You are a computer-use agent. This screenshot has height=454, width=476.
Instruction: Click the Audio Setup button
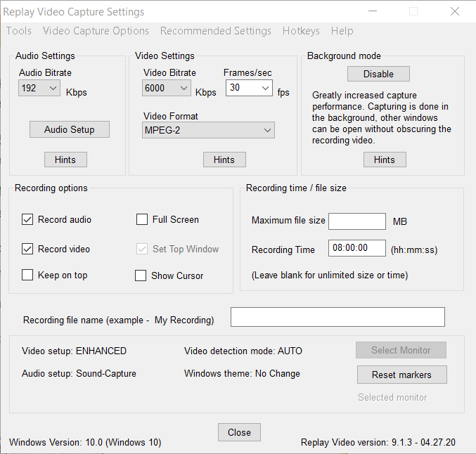coord(70,129)
